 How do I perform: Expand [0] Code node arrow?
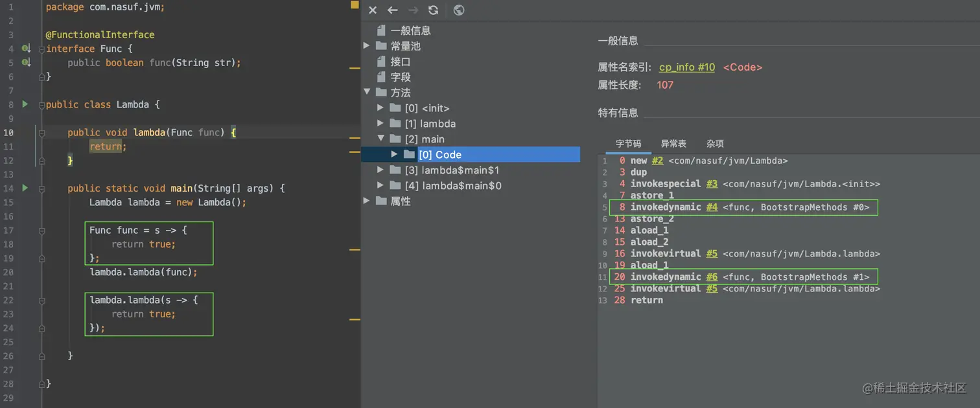pos(395,155)
